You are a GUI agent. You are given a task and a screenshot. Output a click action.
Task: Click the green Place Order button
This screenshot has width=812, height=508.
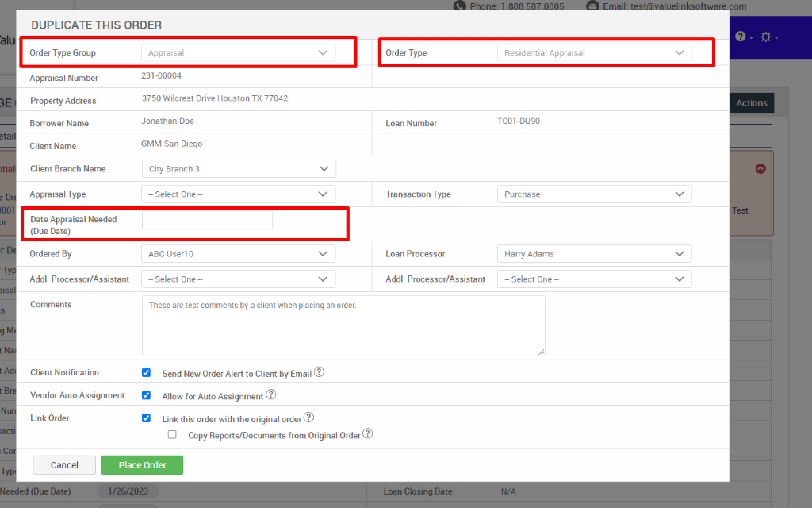142,465
